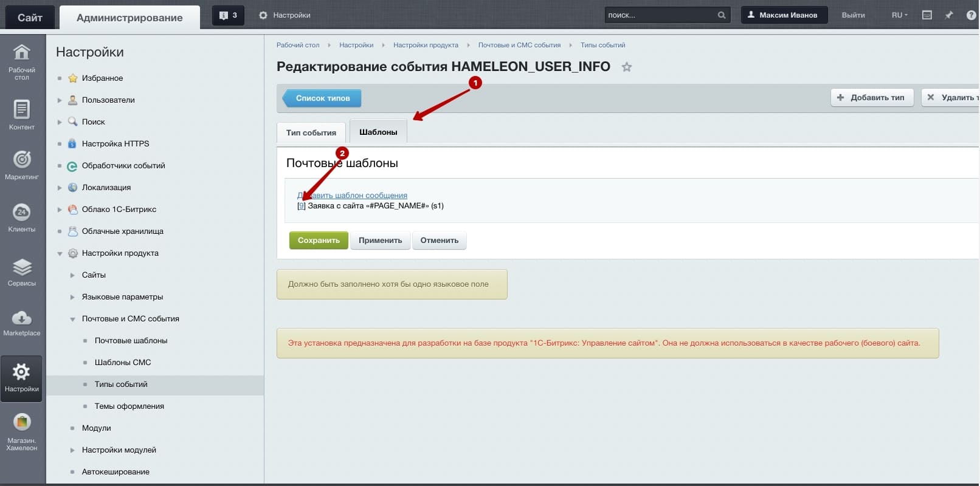Click the Настройка HTTPS lock icon

[x=73, y=143]
